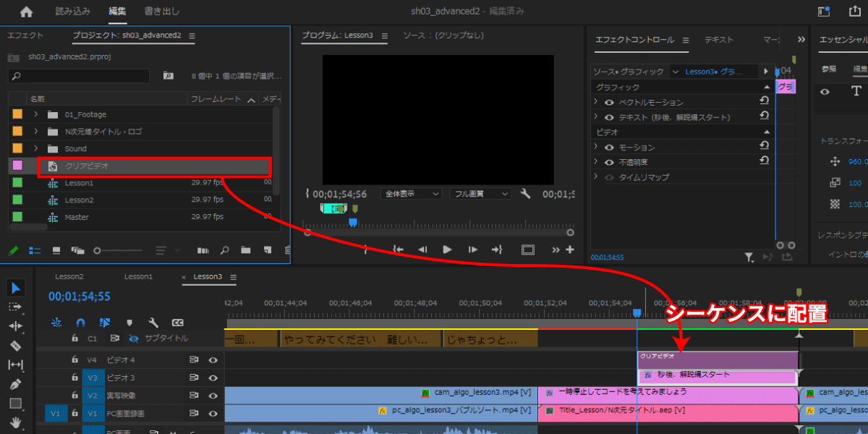Open the Quick Export icon at top right
This screenshot has width=868, height=434.
(x=854, y=12)
